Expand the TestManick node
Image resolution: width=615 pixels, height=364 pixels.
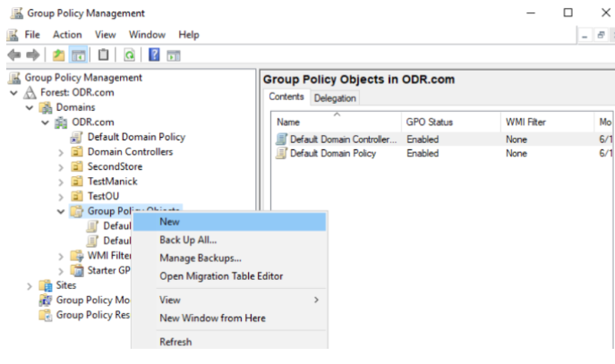point(61,182)
